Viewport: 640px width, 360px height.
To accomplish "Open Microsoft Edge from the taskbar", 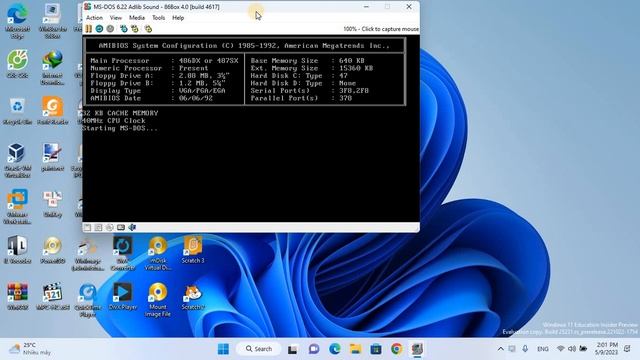I will 335,349.
